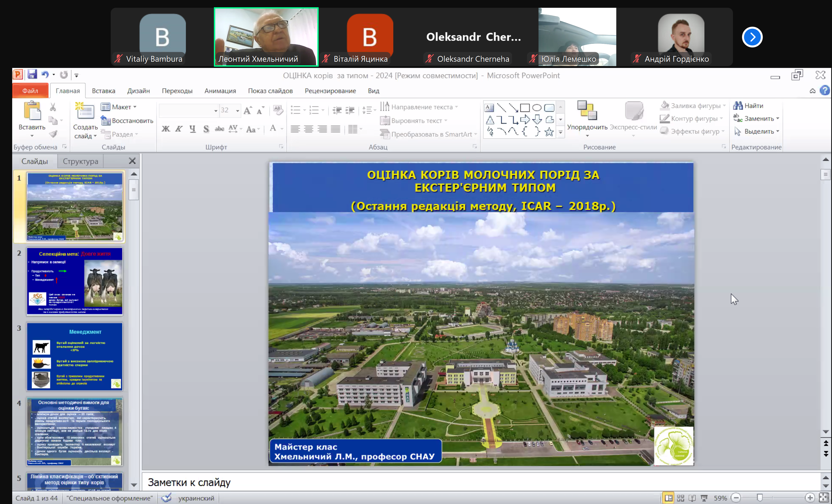Open font color A button
This screenshot has height=504, width=832.
[273, 129]
